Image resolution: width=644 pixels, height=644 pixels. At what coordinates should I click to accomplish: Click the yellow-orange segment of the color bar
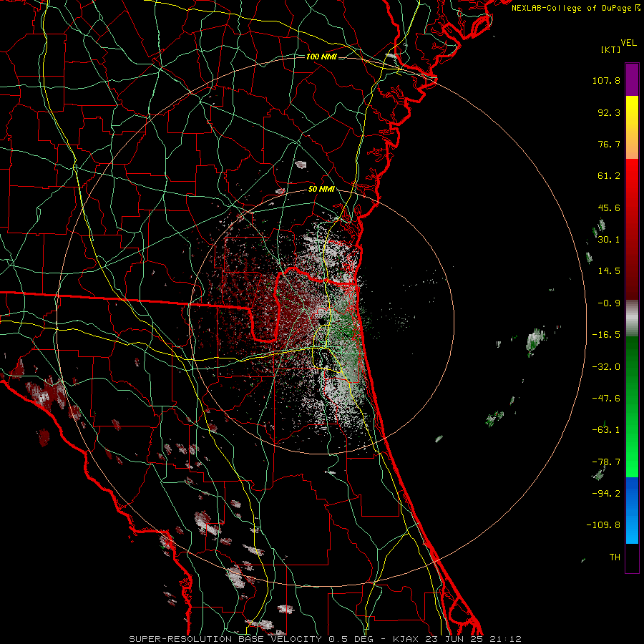click(632, 127)
